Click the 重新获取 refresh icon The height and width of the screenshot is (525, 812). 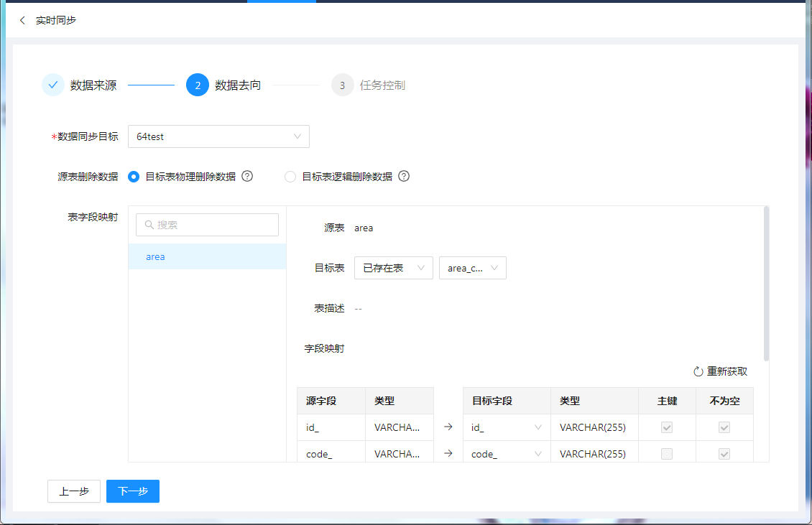coord(698,371)
